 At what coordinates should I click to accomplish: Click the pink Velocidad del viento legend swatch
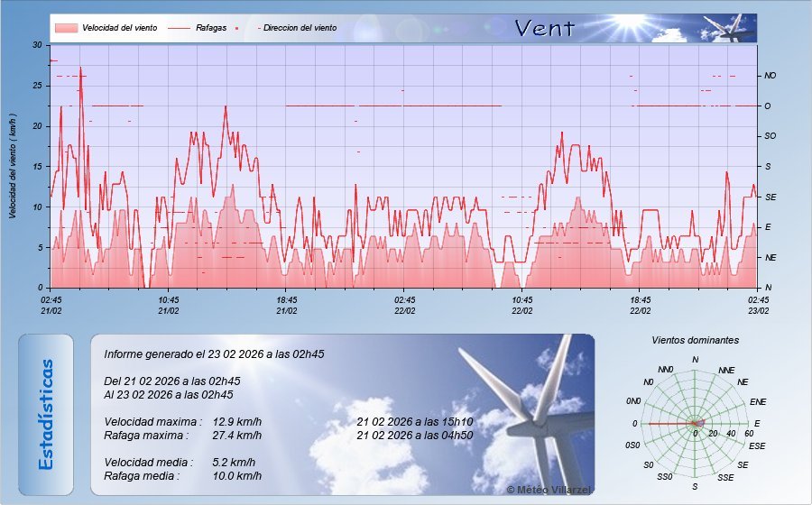[66, 28]
